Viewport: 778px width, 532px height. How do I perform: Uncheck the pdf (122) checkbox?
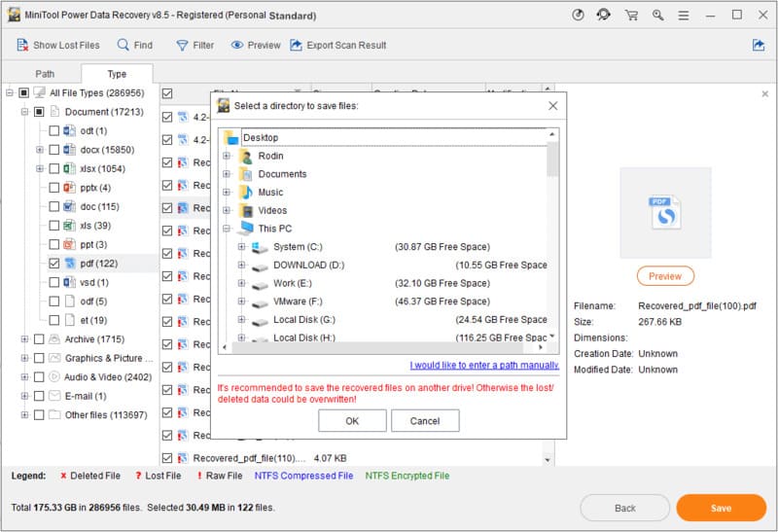coord(54,263)
